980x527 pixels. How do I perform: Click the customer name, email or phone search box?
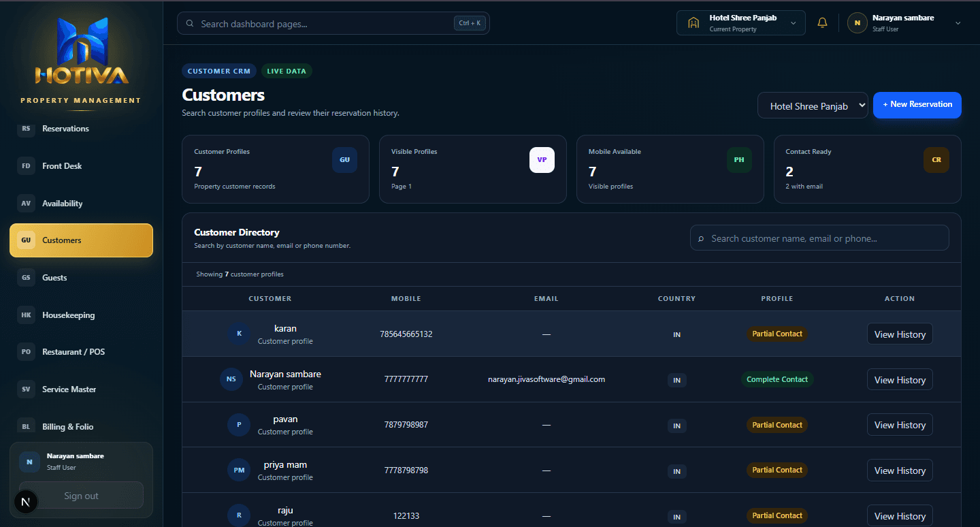[x=819, y=238]
